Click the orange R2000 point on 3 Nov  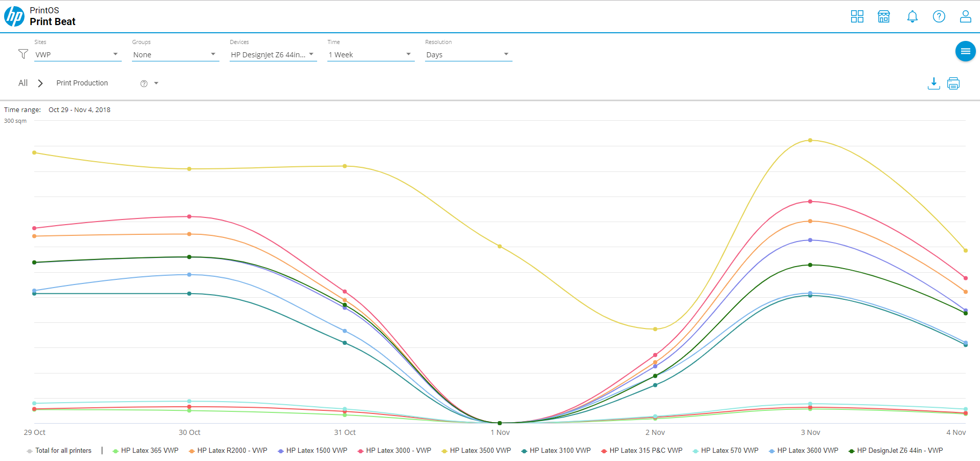(x=810, y=221)
